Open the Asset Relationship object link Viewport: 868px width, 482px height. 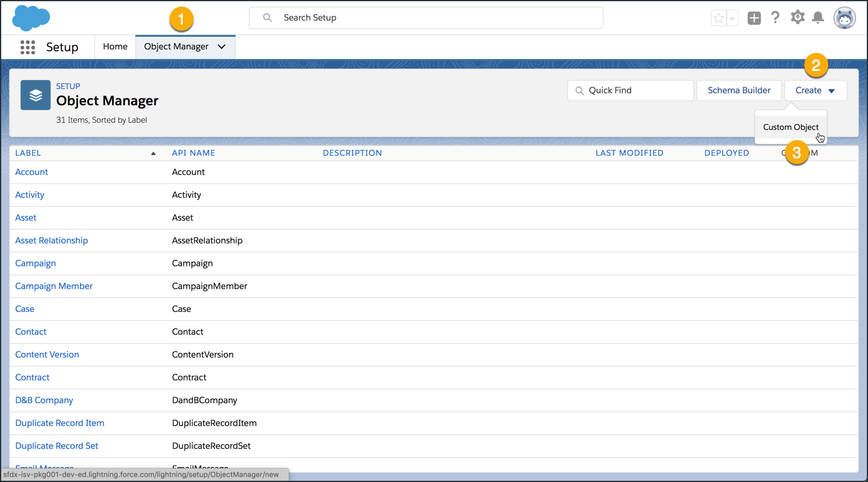point(52,240)
